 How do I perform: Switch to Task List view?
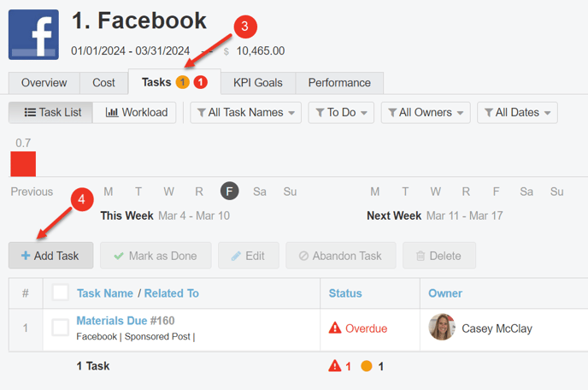click(x=50, y=113)
